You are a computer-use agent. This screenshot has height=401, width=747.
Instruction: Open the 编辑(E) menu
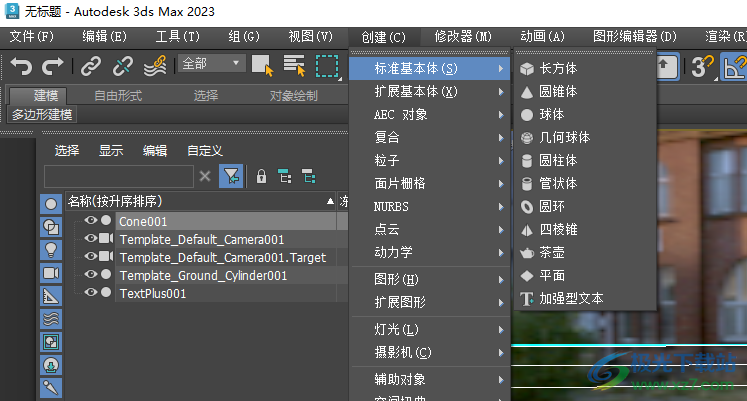[x=104, y=37]
